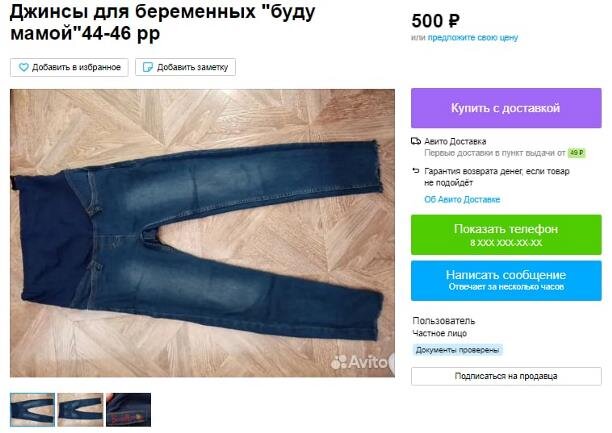The width and height of the screenshot is (612, 433).
Task: Click the heart favorites icon
Action: (x=24, y=67)
